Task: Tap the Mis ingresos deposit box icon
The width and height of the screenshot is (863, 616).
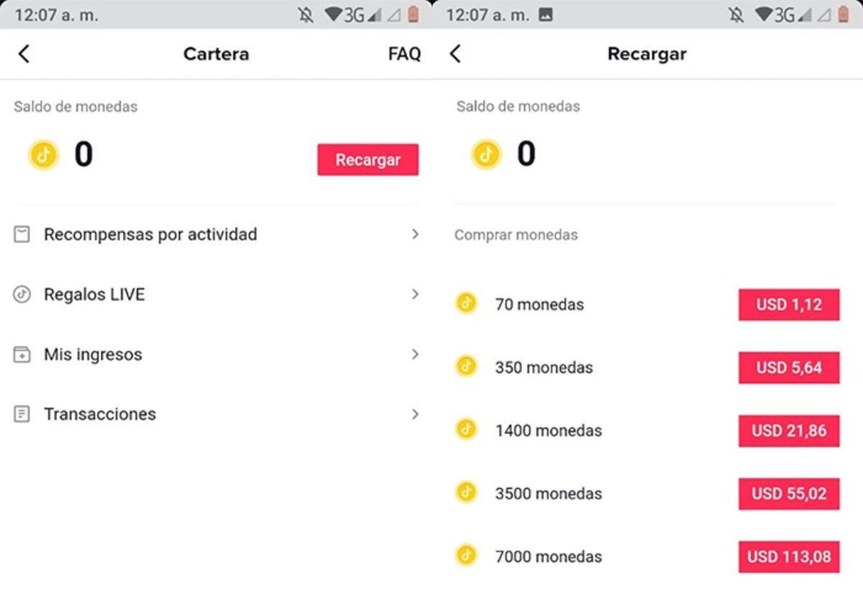Action: 22,354
